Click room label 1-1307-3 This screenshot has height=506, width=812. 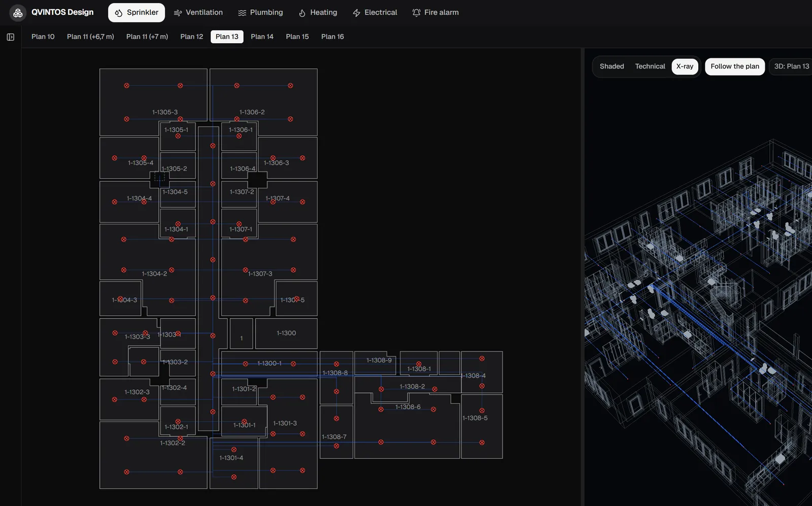(260, 274)
